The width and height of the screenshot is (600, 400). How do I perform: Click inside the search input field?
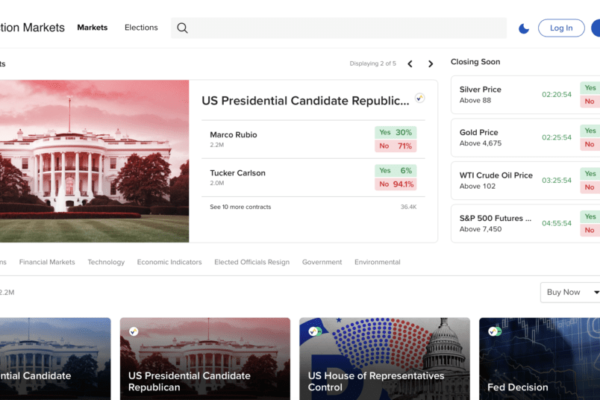(x=339, y=28)
